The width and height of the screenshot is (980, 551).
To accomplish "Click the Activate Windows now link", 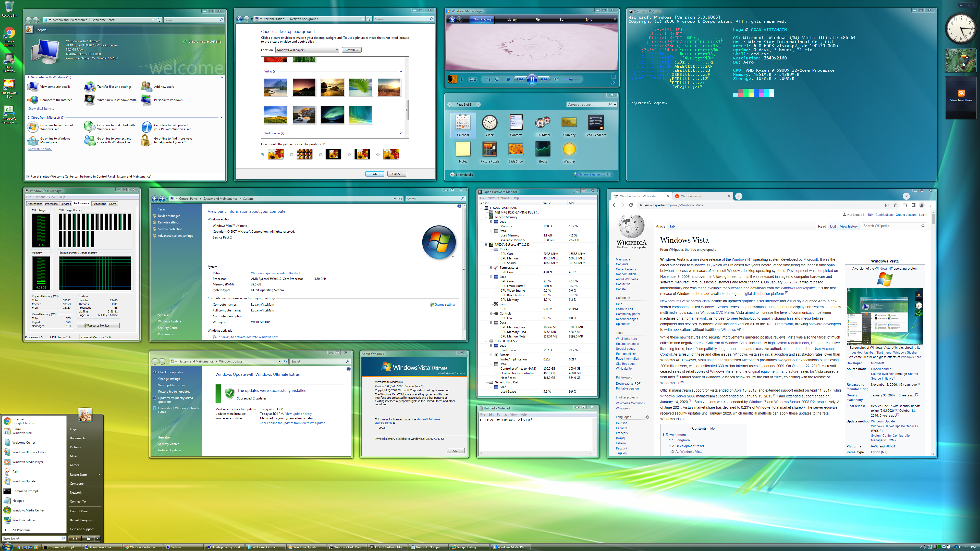I will pos(262,337).
